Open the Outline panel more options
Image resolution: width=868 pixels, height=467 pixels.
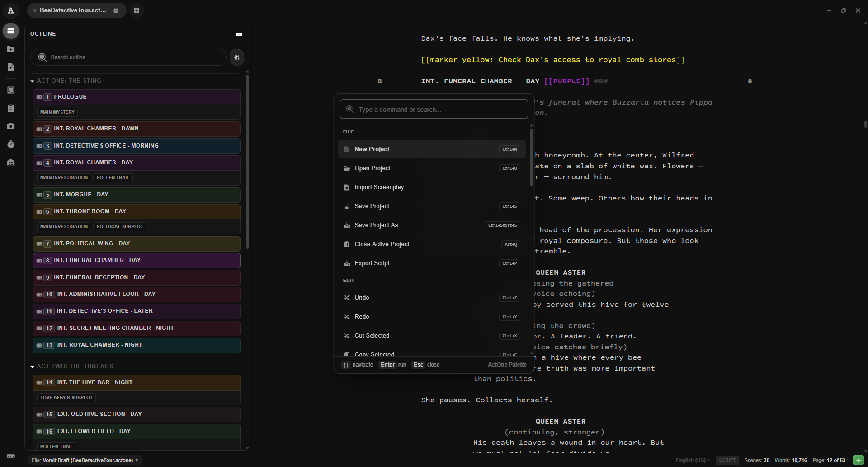tap(239, 34)
